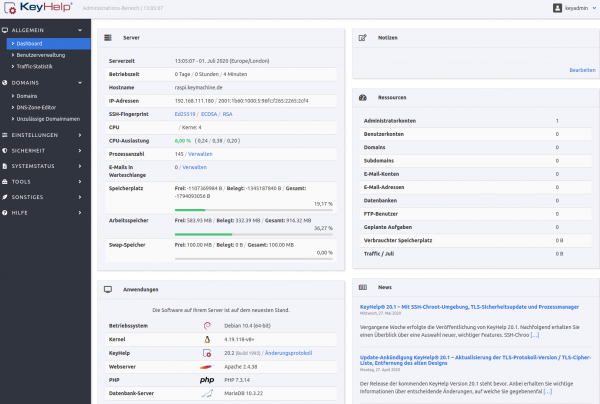600x404 pixels.
Task: Open the DNS-Zone-Editor menu item
Action: click(36, 108)
